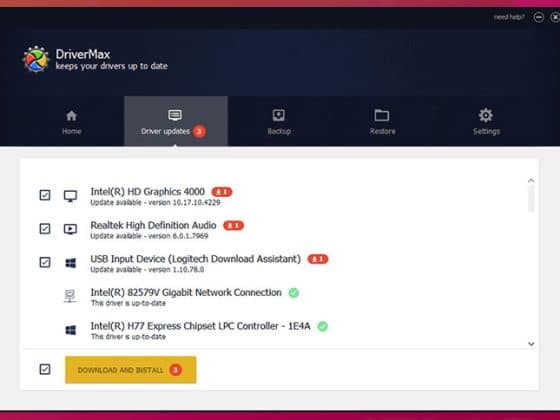Click the DriverMax logo icon
Viewport: 560px width, 420px height.
point(36,59)
